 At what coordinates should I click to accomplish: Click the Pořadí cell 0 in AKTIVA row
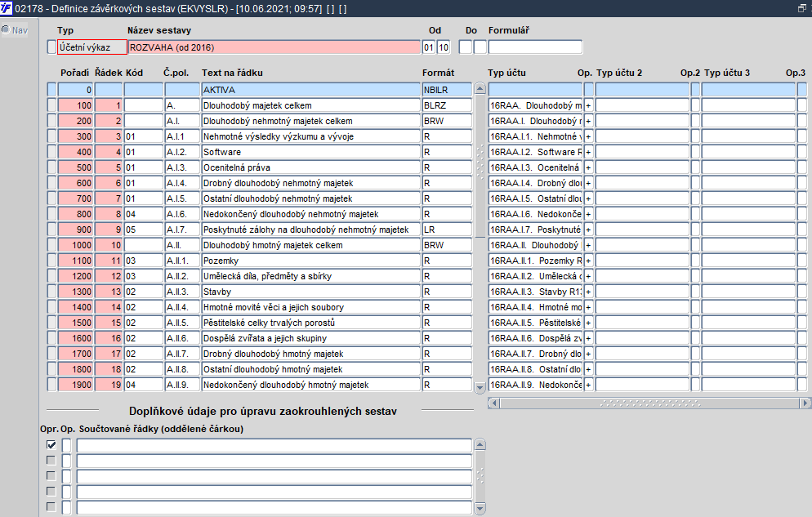(75, 90)
